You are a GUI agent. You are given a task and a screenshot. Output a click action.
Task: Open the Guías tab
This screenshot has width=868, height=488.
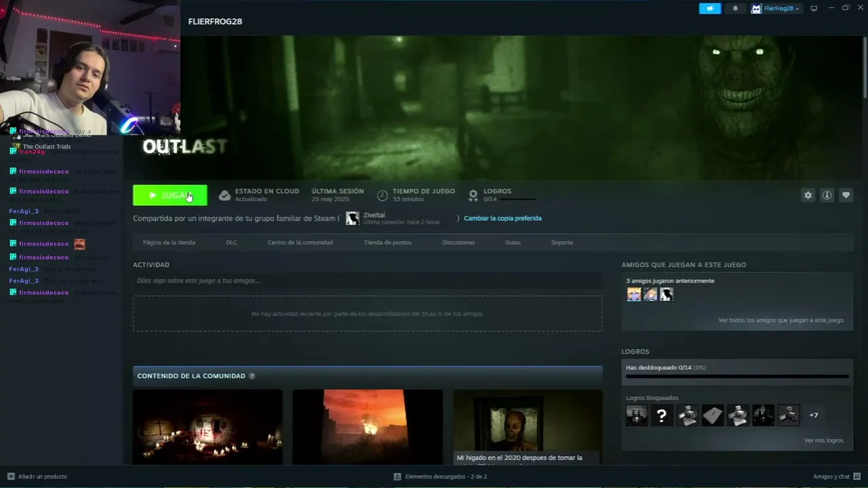[513, 243]
